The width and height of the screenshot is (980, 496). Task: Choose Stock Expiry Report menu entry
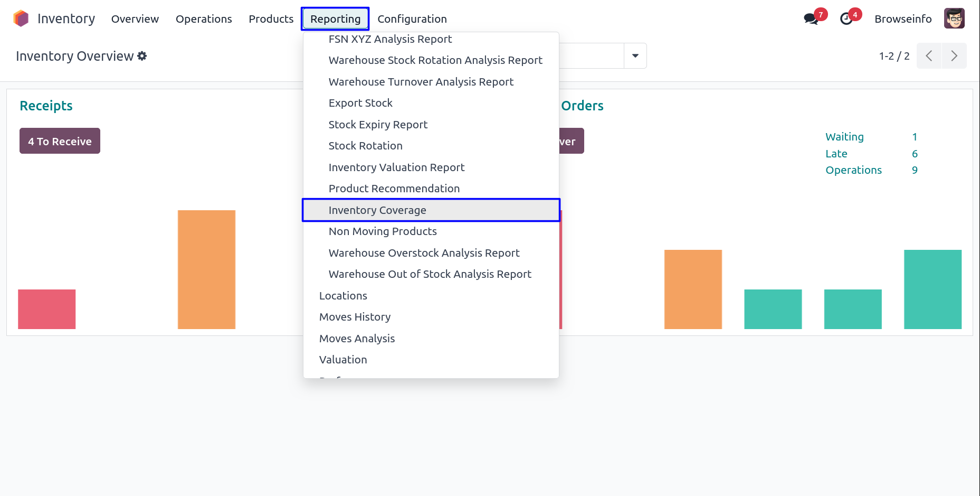pos(378,125)
